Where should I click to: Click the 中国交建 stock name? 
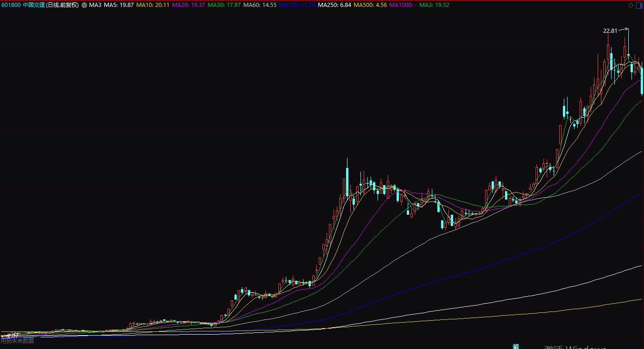click(x=34, y=5)
